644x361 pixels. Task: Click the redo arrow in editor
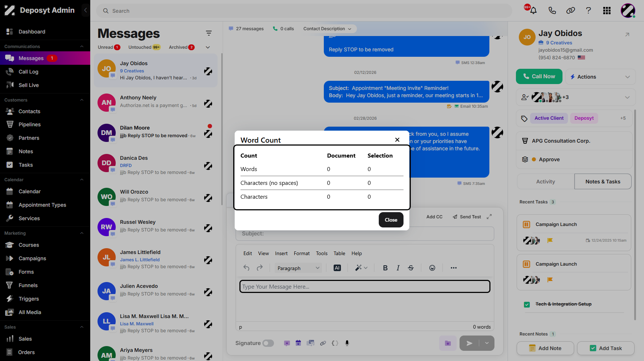[259, 268]
